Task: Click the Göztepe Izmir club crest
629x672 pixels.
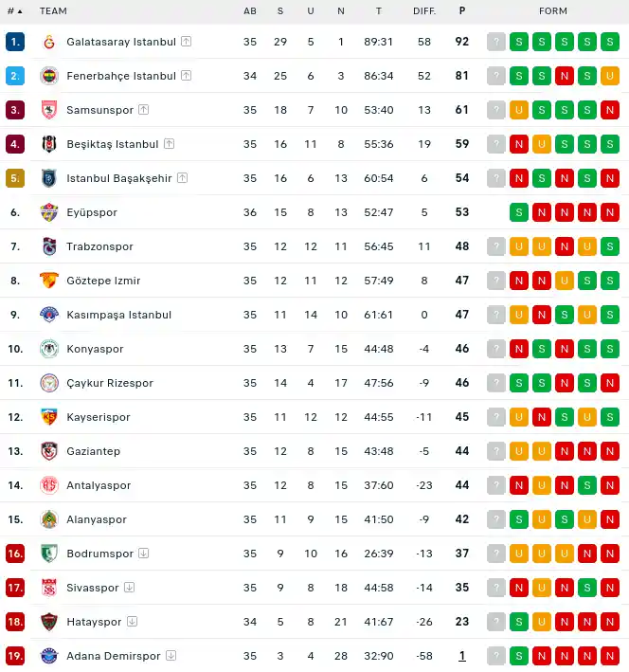Action: tap(49, 281)
